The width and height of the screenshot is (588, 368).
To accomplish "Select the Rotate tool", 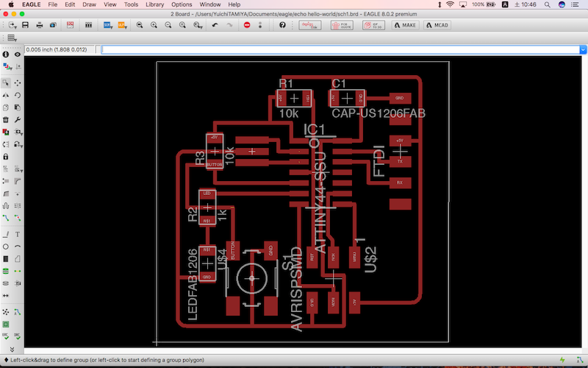I will click(x=17, y=96).
